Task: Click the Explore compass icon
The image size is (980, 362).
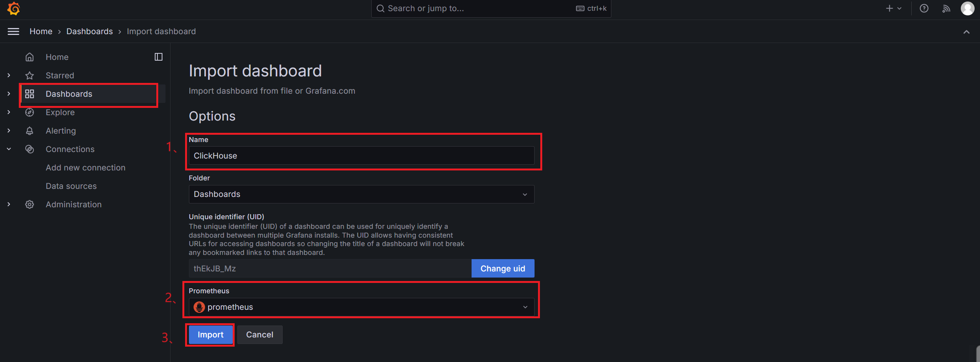Action: click(30, 112)
